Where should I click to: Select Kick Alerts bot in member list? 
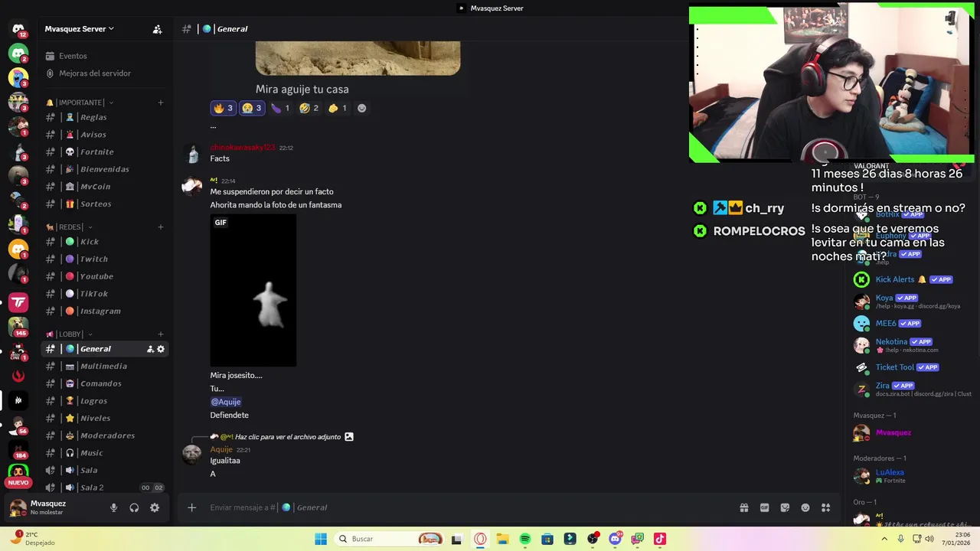tap(911, 280)
